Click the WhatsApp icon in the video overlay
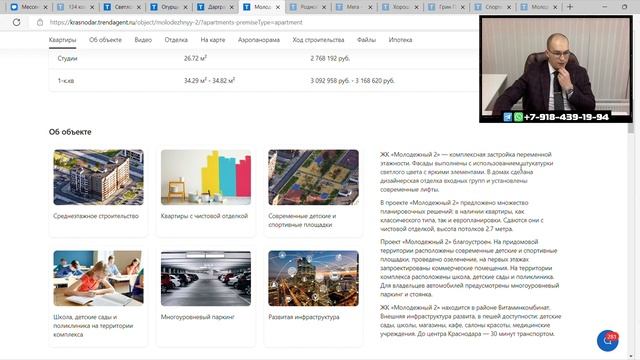Screen dimensions: 640x360 tap(518, 117)
